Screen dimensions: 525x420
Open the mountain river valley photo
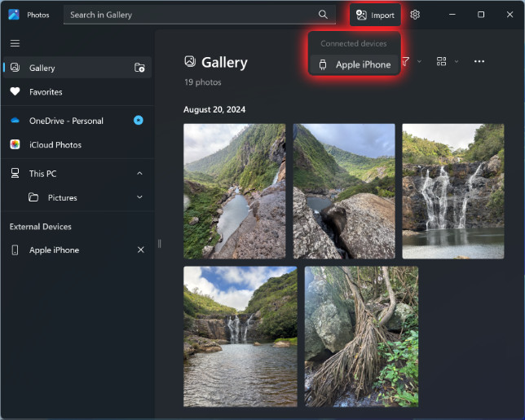235,192
